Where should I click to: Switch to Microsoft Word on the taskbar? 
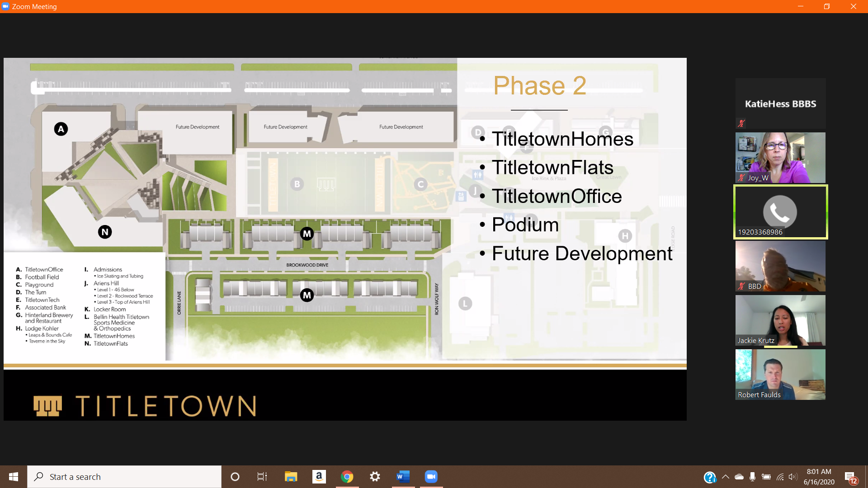click(x=403, y=477)
